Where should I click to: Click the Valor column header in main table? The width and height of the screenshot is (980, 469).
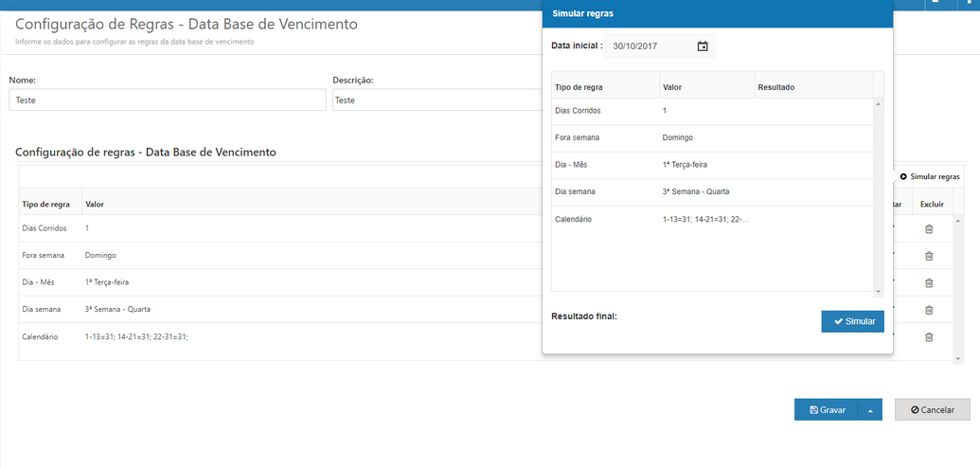point(94,204)
